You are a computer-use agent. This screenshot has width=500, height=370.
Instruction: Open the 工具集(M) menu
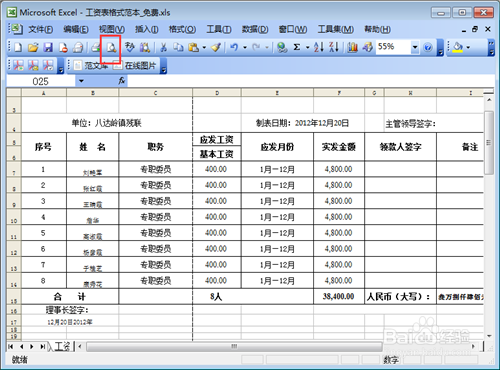(336, 30)
